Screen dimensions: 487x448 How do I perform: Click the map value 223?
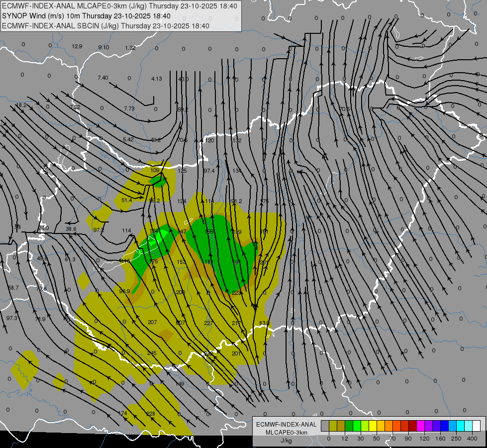[236, 293]
